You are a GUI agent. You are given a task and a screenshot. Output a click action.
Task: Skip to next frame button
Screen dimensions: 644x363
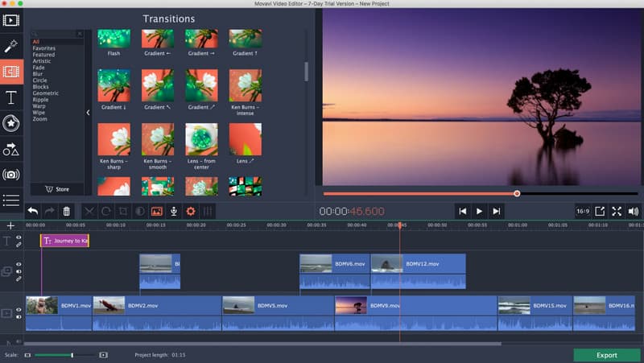(x=496, y=211)
